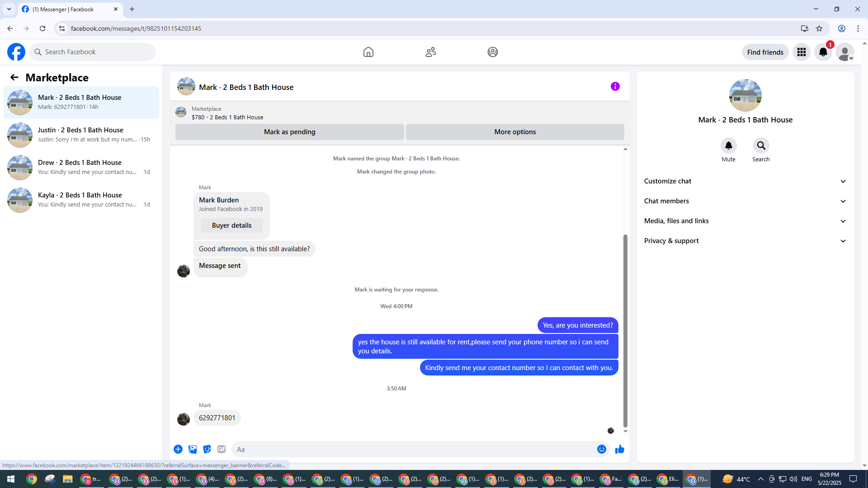Bookmark this page with star icon

(x=819, y=28)
